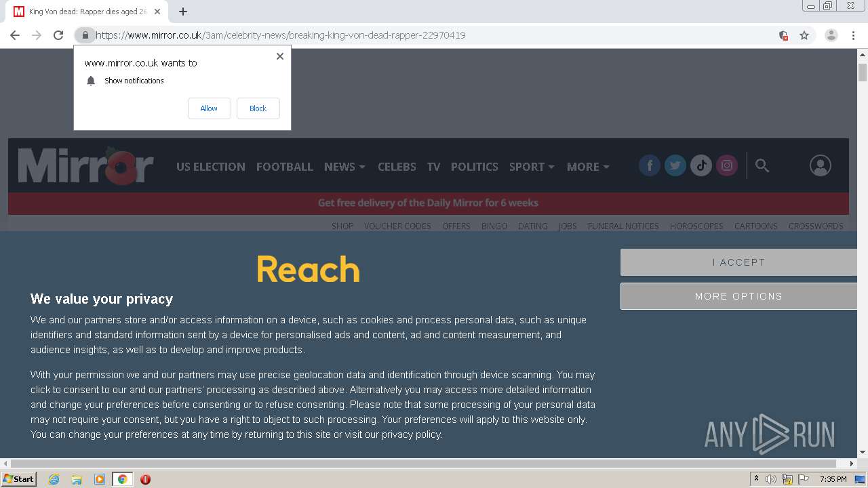Launch Internet Explorer from taskbar

tap(54, 479)
